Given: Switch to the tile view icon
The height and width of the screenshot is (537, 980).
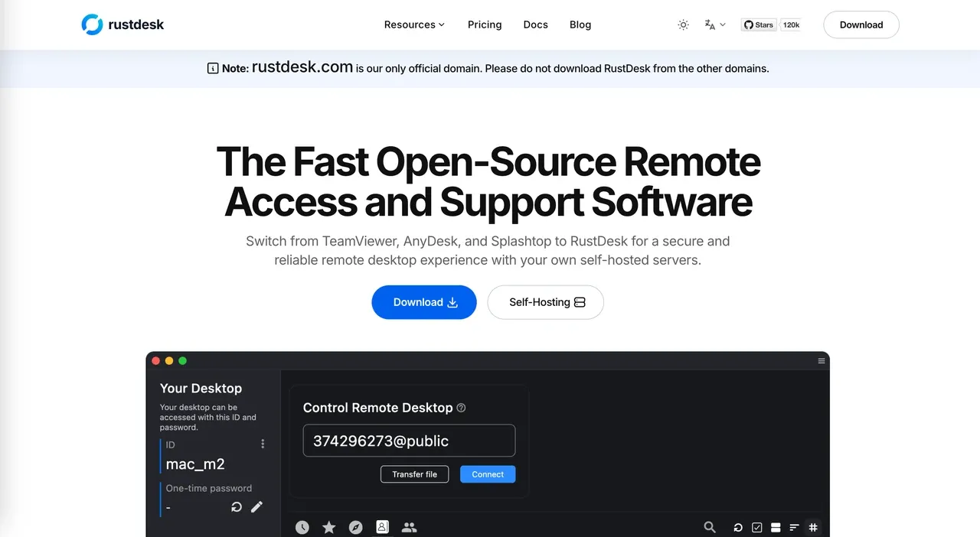Looking at the screenshot, I should [x=776, y=527].
